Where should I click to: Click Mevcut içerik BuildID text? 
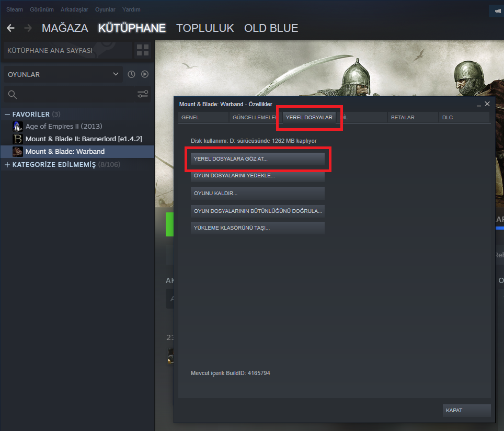(x=231, y=373)
